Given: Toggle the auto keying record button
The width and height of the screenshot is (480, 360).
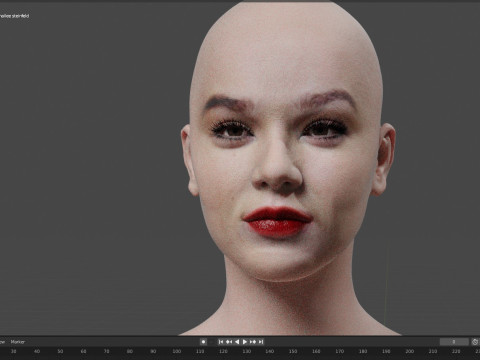Looking at the screenshot, I should point(203,342).
